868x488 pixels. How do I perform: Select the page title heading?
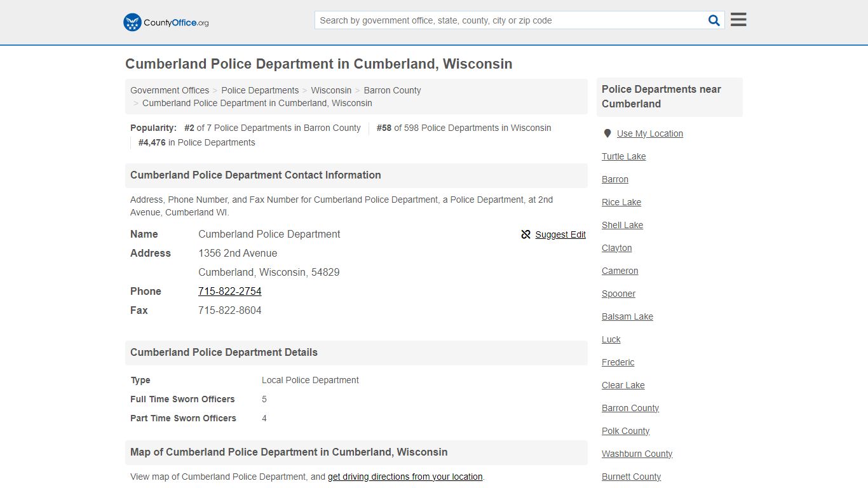(319, 64)
